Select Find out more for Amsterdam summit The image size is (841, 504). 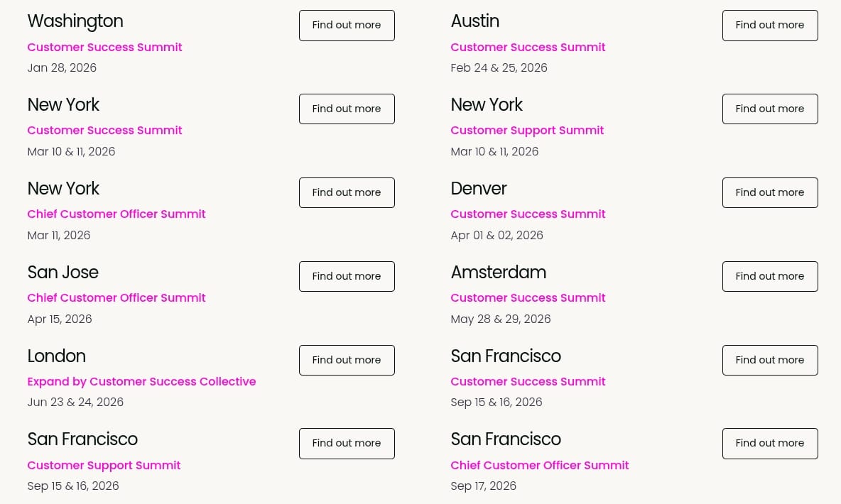point(770,277)
